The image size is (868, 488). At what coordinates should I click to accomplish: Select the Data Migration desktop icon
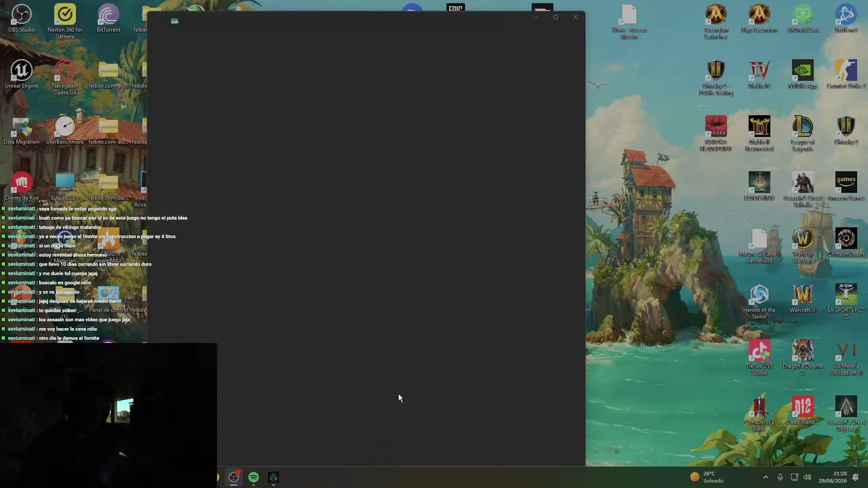pyautogui.click(x=22, y=130)
